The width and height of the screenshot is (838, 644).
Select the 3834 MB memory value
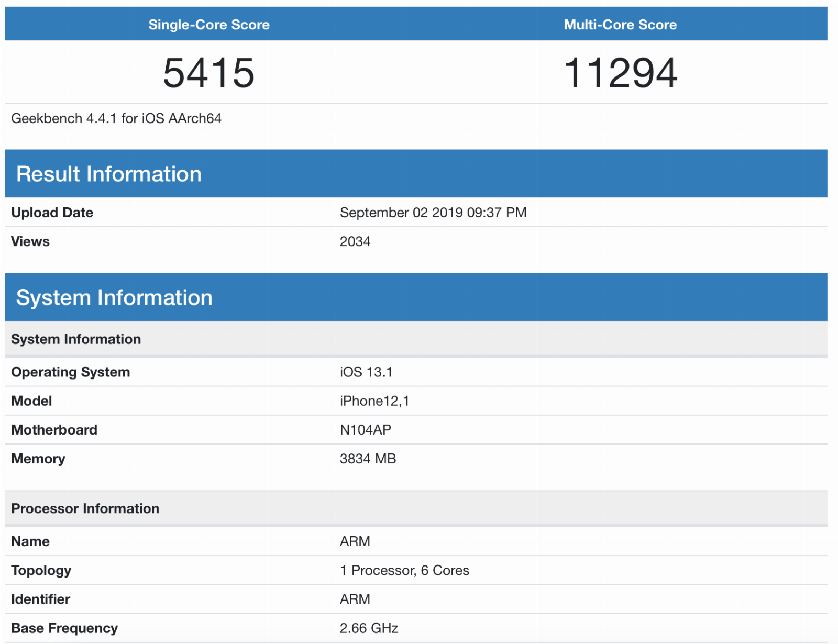368,459
